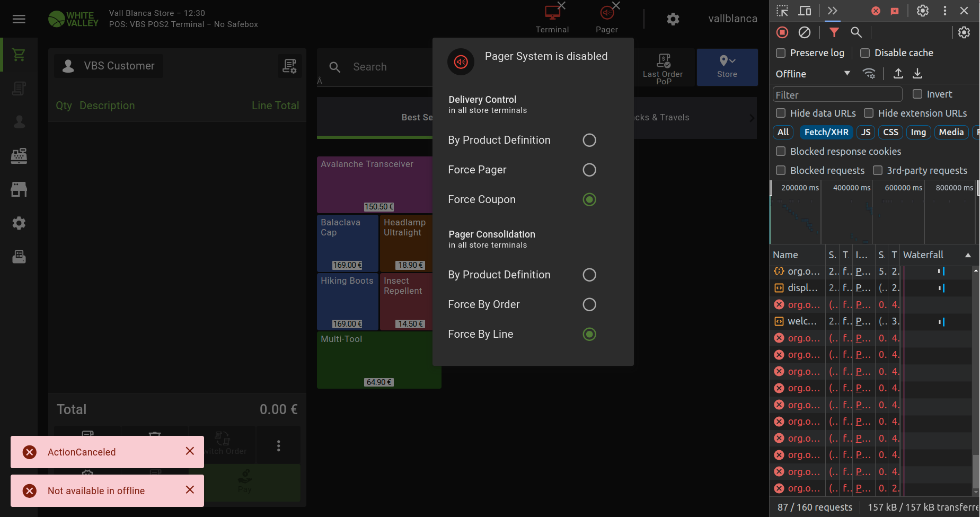Expand more DevTools tabs chevron

coord(832,11)
